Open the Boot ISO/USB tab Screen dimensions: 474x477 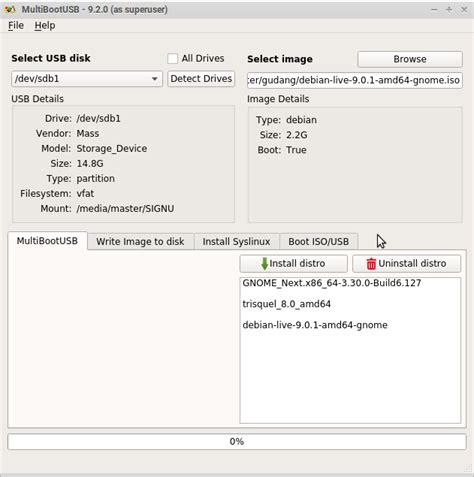pyautogui.click(x=319, y=241)
